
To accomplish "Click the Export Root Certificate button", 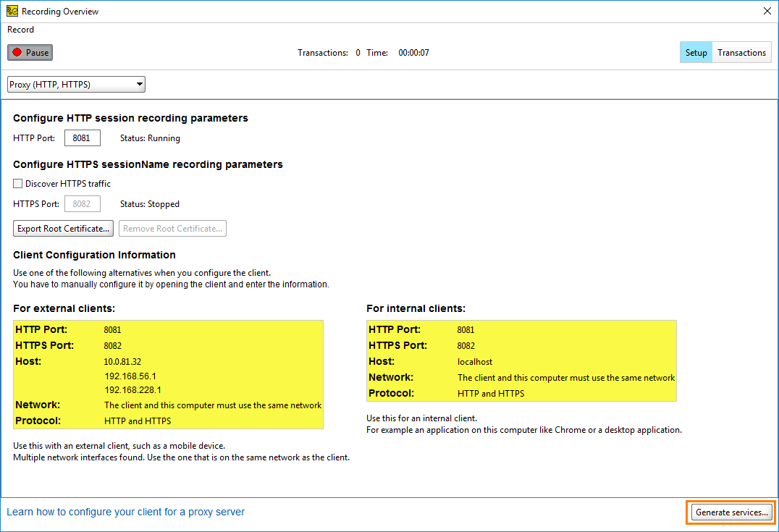I will click(x=63, y=228).
